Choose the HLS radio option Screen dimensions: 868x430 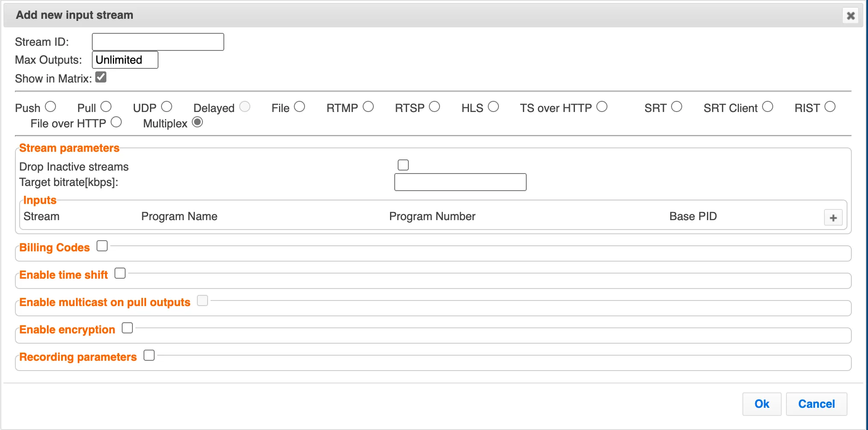[x=493, y=106]
